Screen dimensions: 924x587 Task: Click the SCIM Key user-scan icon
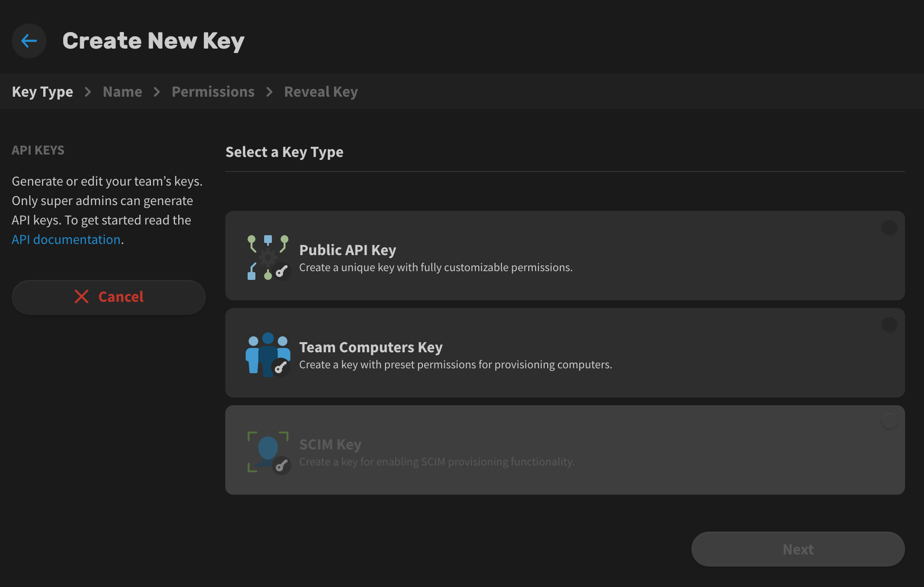268,452
